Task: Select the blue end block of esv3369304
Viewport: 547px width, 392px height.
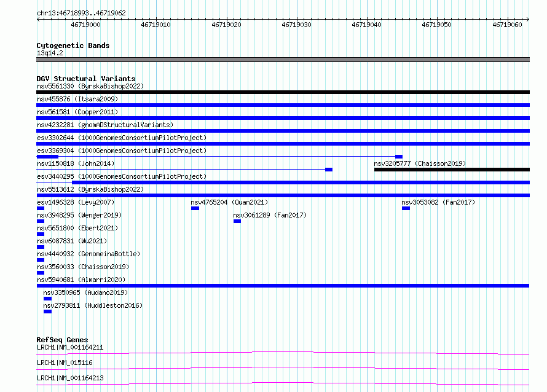Action: (x=399, y=157)
